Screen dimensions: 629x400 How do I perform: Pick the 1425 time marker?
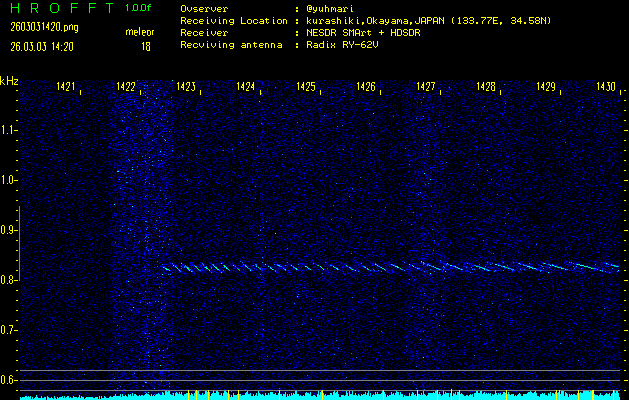click(306, 87)
